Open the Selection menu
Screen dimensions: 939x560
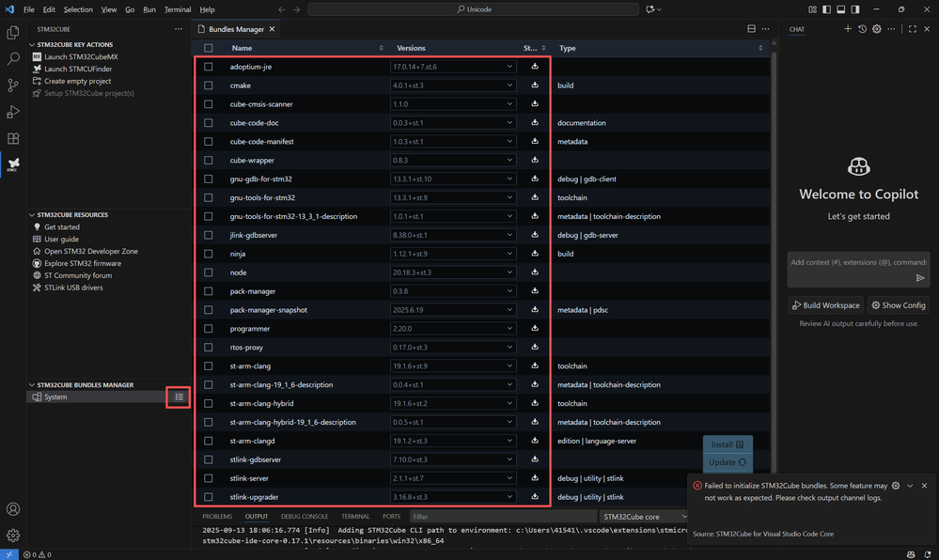click(x=78, y=9)
